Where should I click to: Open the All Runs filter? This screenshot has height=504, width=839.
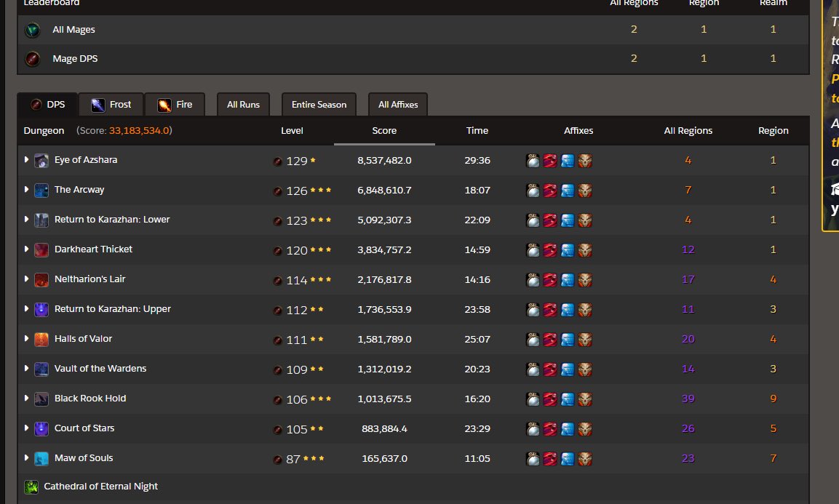pyautogui.click(x=243, y=104)
